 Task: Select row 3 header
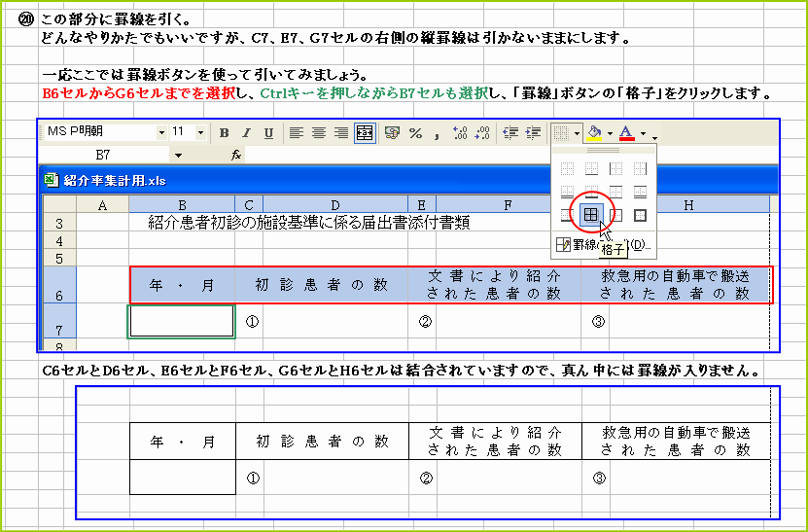click(59, 224)
